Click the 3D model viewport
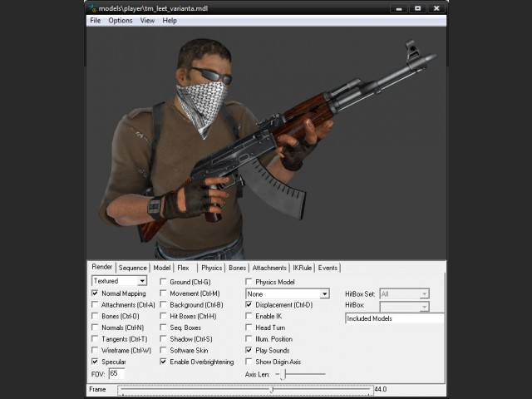 tap(266, 143)
